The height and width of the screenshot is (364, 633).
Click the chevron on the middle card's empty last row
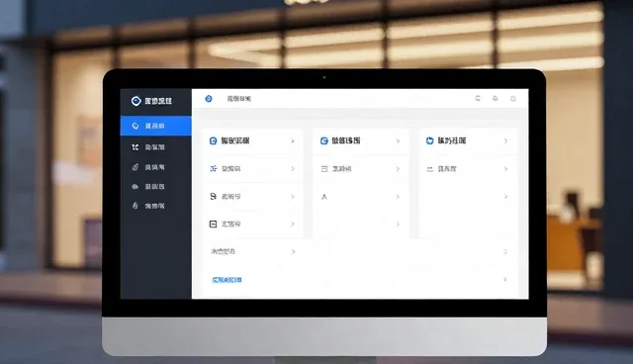(398, 224)
